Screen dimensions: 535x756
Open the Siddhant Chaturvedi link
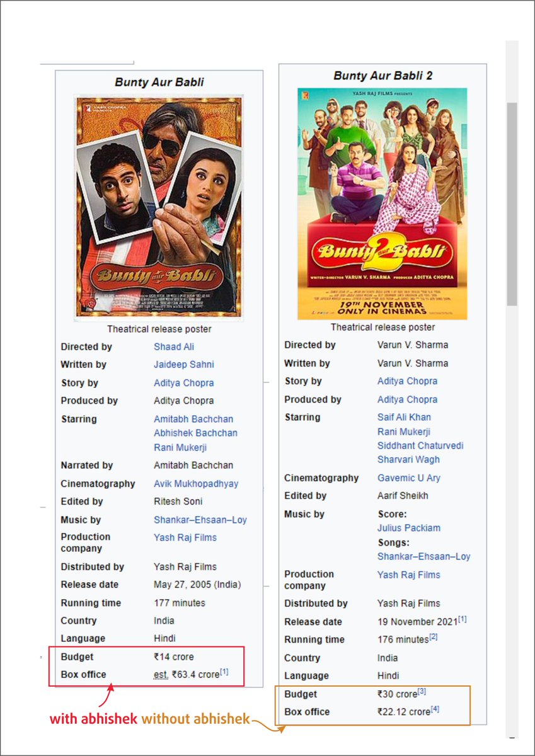420,445
